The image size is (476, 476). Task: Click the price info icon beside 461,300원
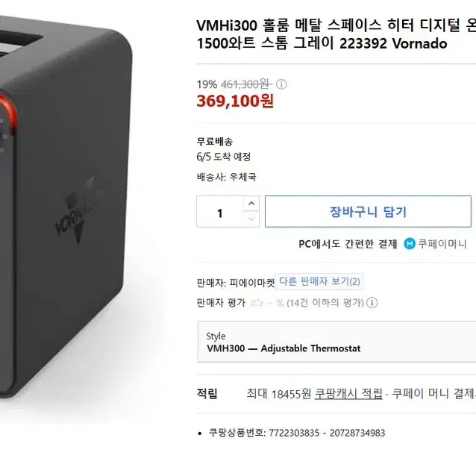pyautogui.click(x=281, y=84)
